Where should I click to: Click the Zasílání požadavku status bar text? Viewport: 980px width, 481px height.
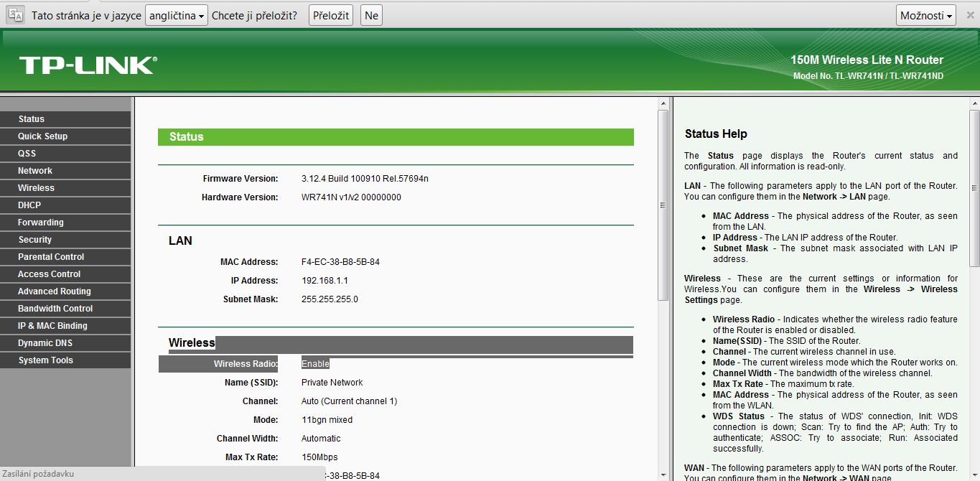tap(38, 474)
